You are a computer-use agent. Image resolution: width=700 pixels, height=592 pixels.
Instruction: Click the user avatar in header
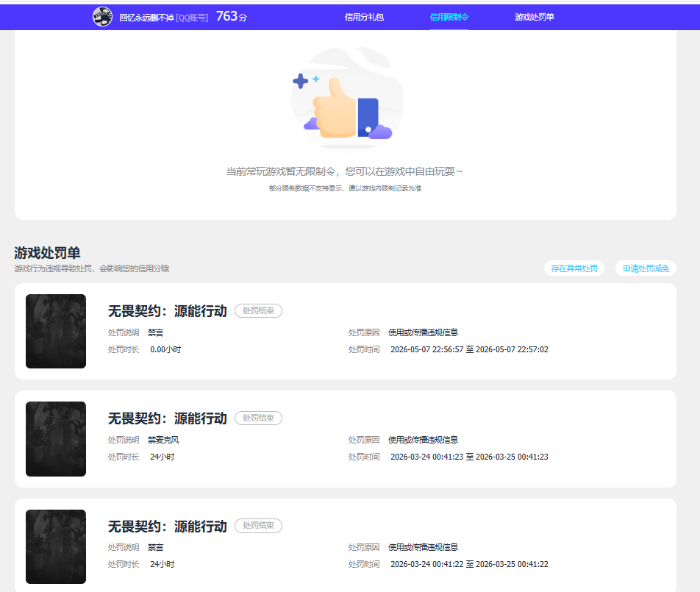pos(102,17)
